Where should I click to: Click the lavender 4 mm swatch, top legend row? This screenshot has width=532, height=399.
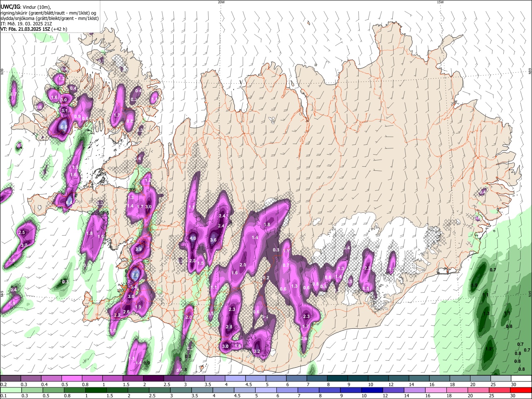[x=235, y=379]
